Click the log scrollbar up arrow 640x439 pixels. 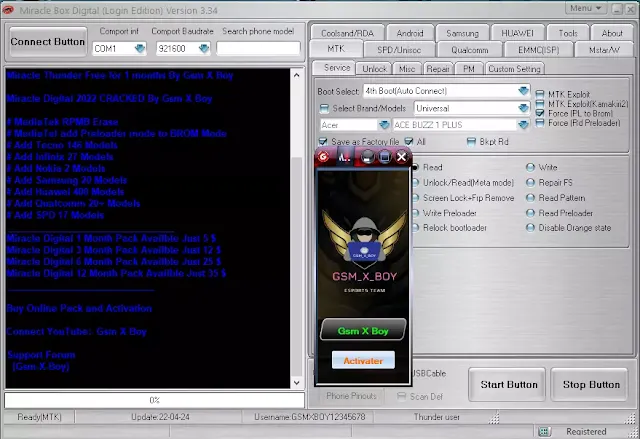pos(296,75)
